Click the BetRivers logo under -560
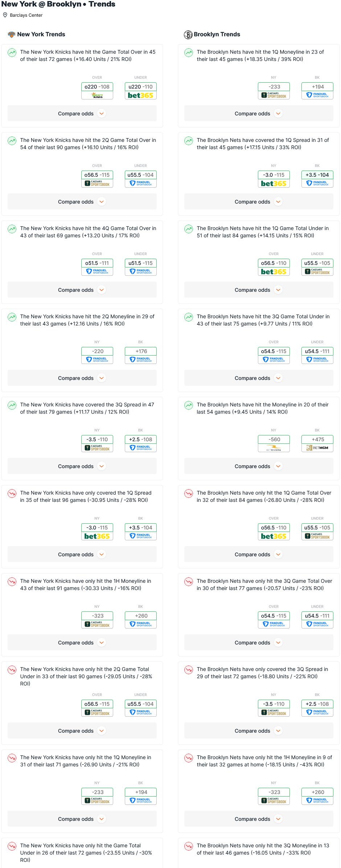 (x=274, y=448)
